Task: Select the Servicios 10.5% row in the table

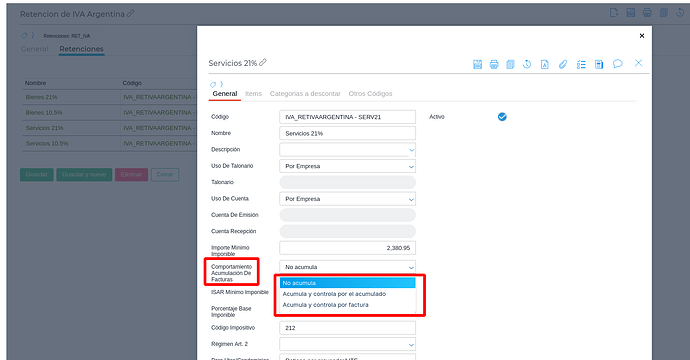Action: [110, 143]
